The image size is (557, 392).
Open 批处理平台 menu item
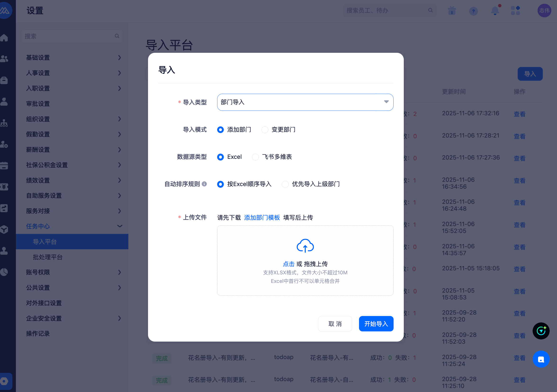click(48, 257)
